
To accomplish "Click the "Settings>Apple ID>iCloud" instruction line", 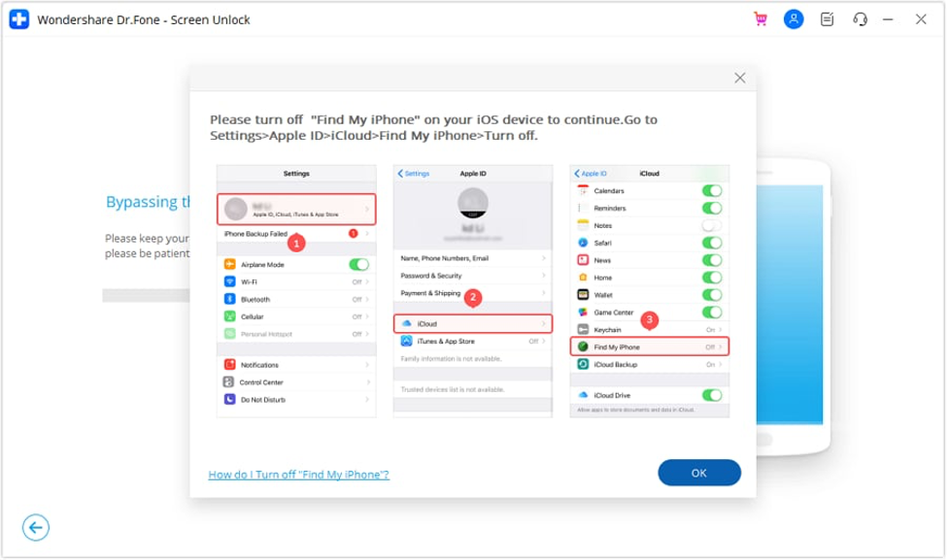I will coord(374,136).
